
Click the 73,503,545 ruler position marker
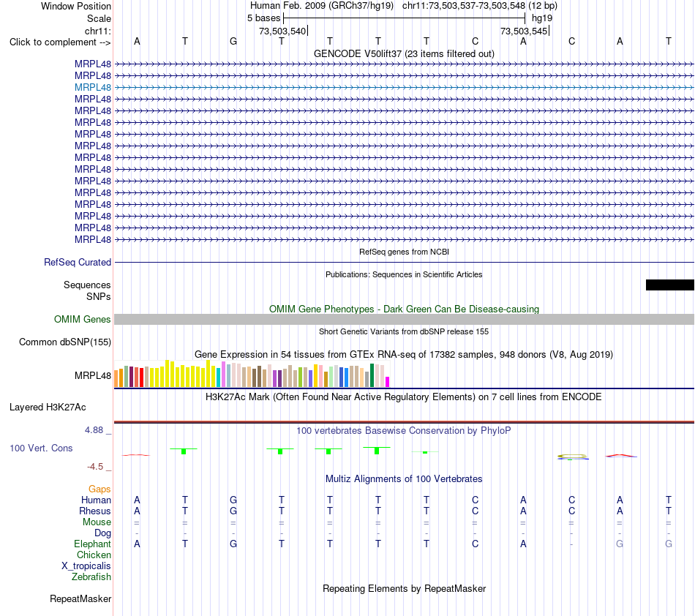[524, 31]
